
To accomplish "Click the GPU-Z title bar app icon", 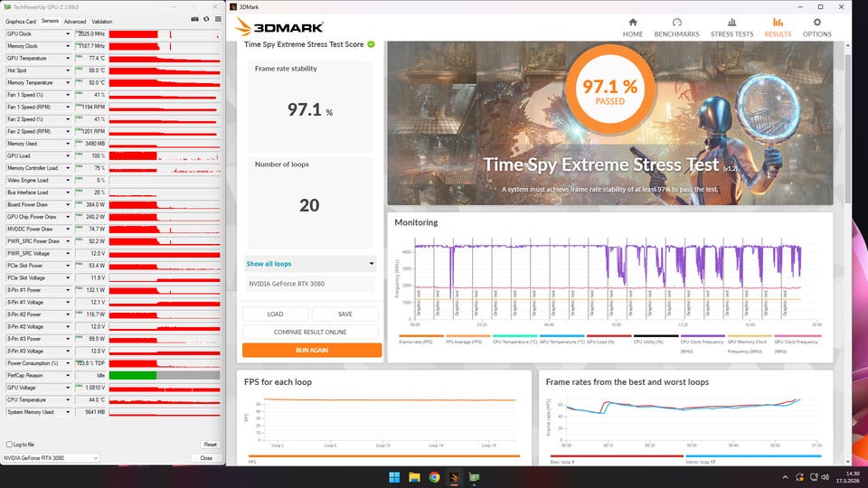I will coord(8,7).
